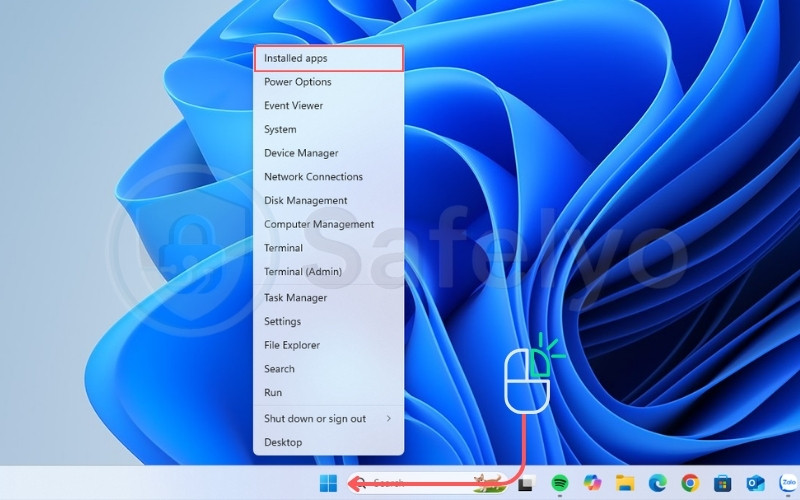Open Task View on the taskbar
800x500 pixels.
coord(527,483)
